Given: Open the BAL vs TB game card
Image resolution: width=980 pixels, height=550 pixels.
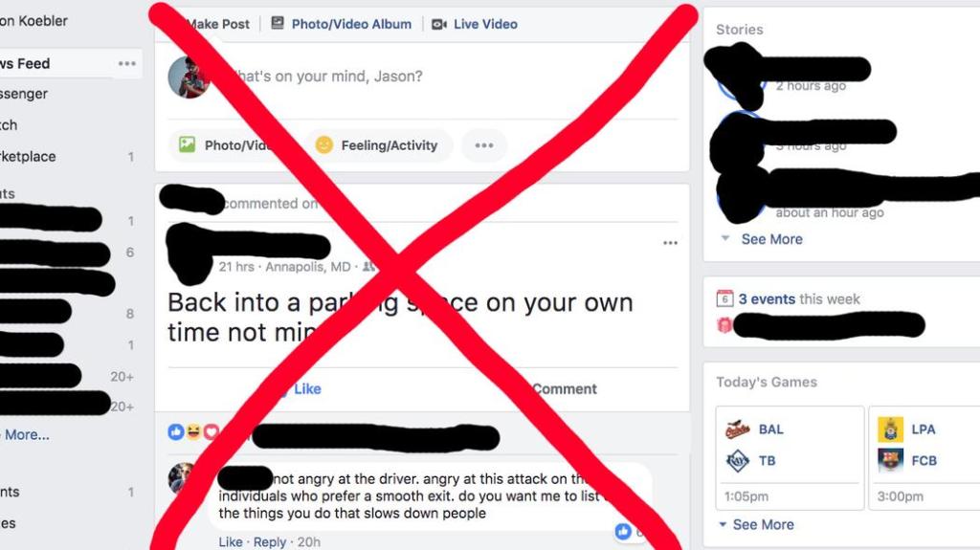Looking at the screenshot, I should (x=790, y=457).
